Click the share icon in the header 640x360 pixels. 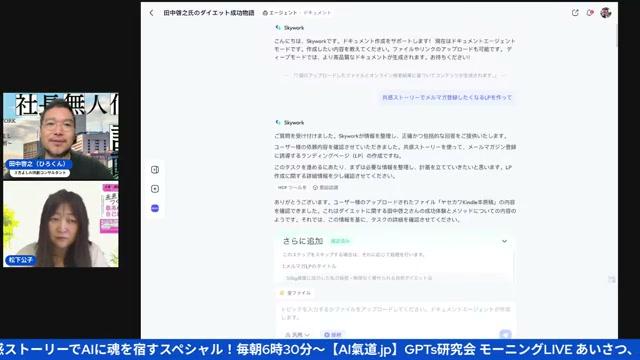click(x=575, y=13)
